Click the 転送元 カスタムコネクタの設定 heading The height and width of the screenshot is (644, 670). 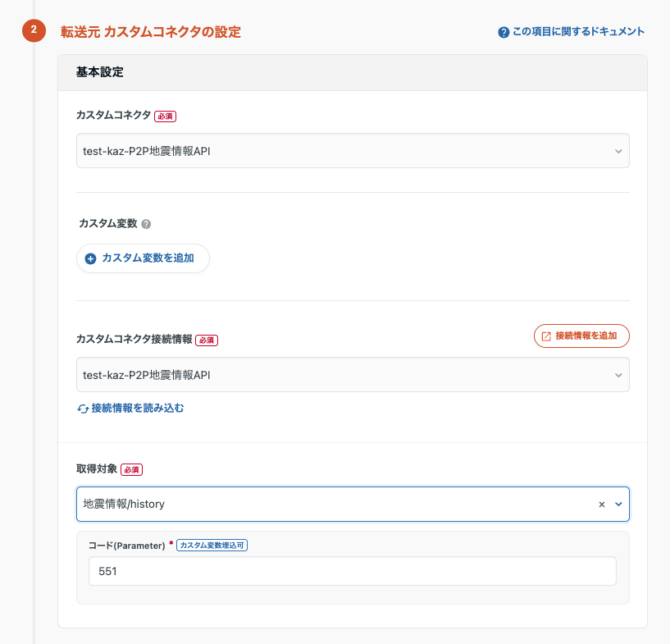tap(151, 32)
